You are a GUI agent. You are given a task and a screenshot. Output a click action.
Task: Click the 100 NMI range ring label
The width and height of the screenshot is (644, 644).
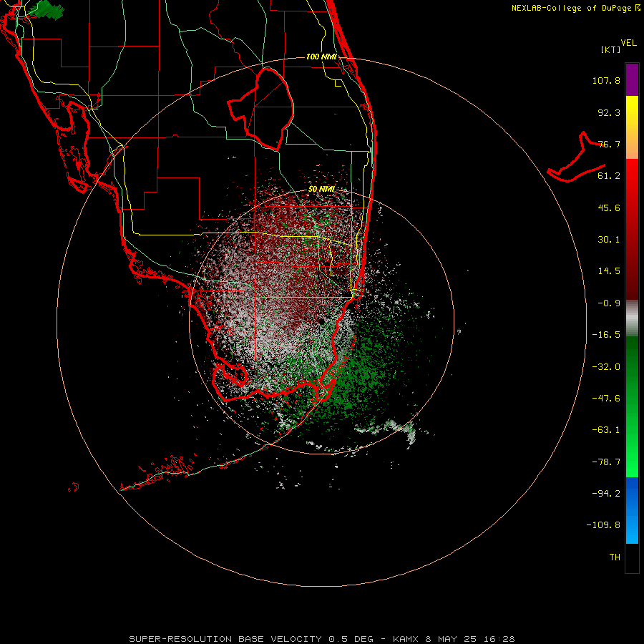pos(321,57)
